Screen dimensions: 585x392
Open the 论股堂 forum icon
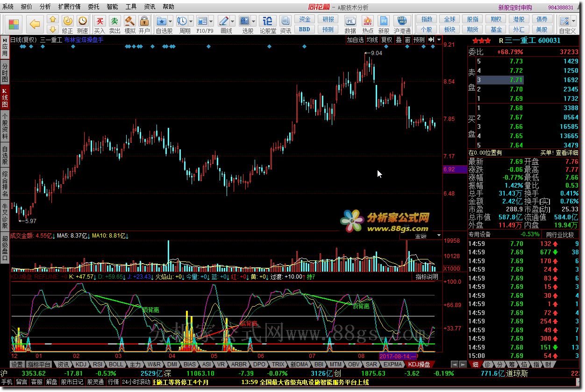tap(268, 24)
